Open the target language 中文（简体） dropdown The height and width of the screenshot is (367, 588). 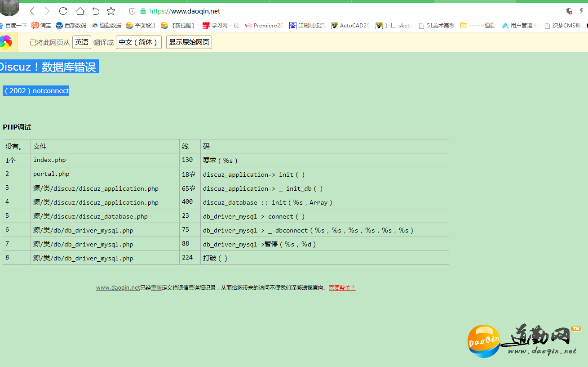pos(139,42)
